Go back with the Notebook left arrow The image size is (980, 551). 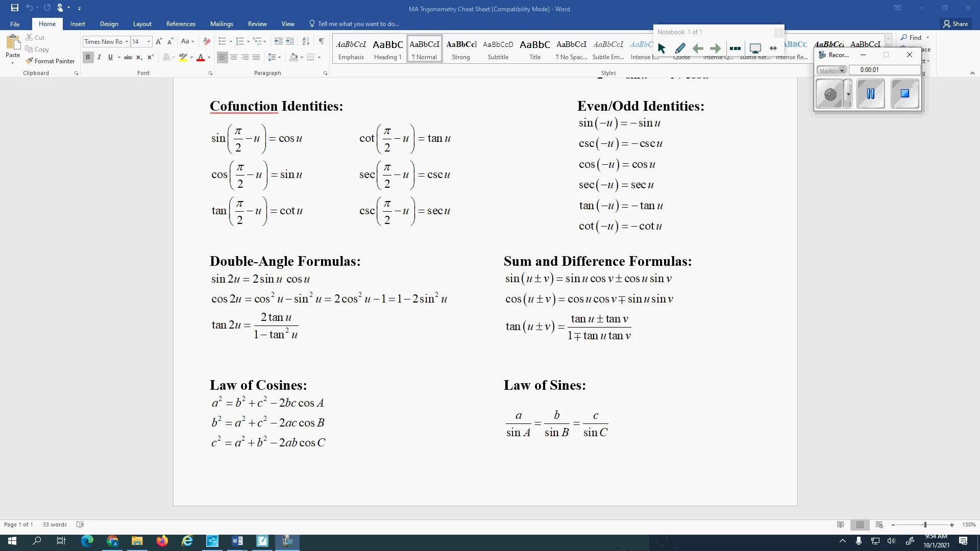(698, 48)
